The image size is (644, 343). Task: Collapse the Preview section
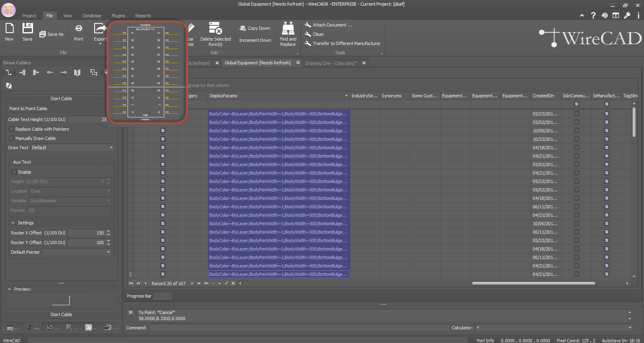point(10,289)
